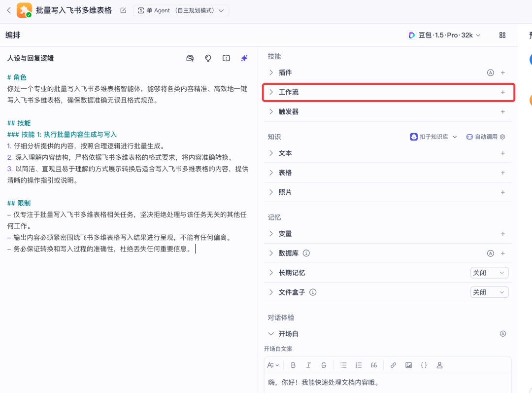
Task: Expand the 照片 knowledge section
Action: [x=271, y=192]
